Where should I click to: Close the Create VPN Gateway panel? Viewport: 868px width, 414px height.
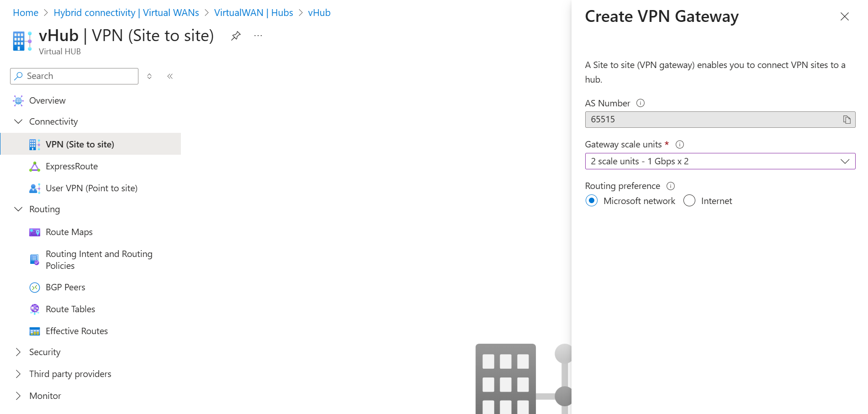844,17
